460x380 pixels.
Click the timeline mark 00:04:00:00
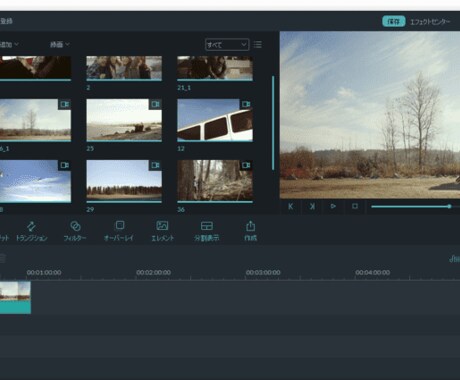coord(373,273)
